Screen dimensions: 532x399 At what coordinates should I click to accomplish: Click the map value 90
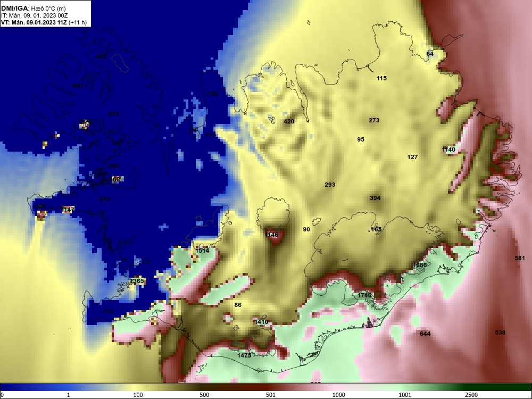coord(306,229)
